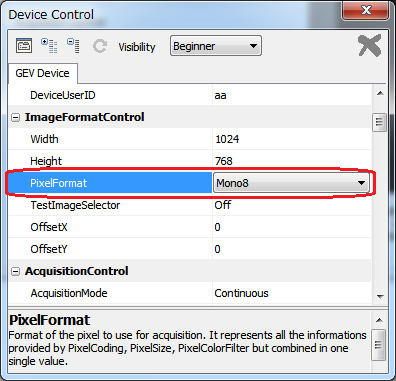
Task: Collapse the ImageFormatControl category
Action: 15,117
